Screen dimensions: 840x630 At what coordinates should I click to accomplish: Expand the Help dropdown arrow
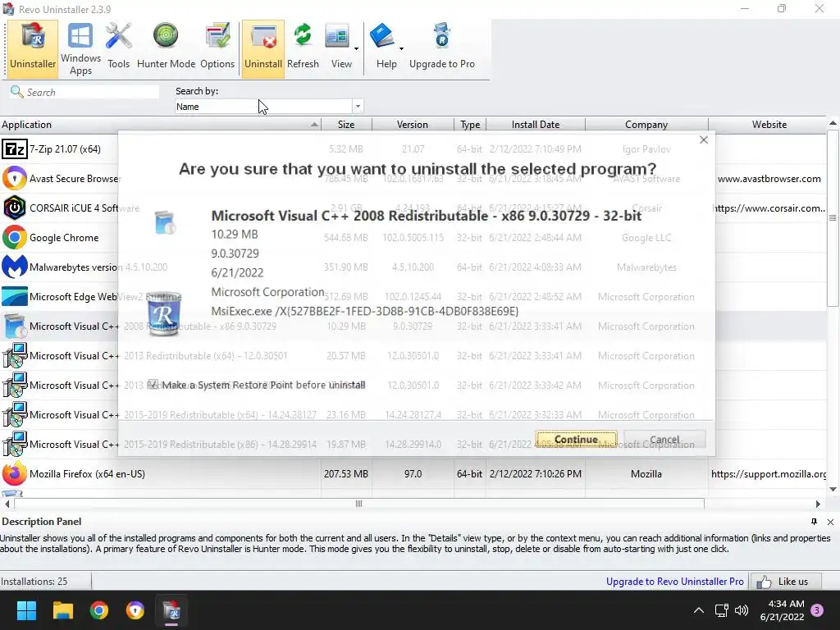[x=401, y=48]
